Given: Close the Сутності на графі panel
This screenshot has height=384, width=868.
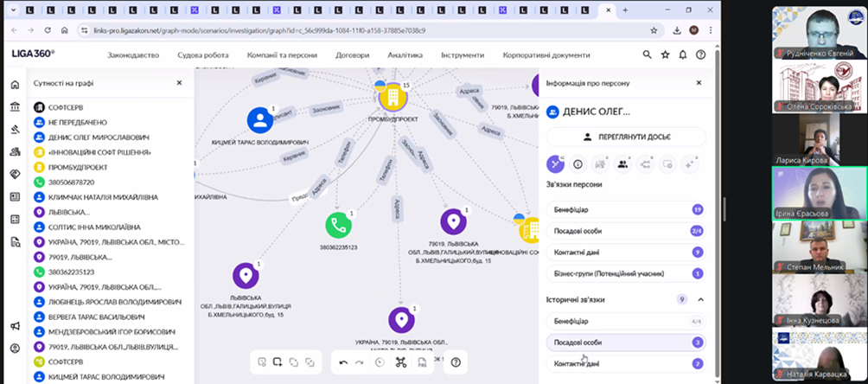Looking at the screenshot, I should (179, 83).
